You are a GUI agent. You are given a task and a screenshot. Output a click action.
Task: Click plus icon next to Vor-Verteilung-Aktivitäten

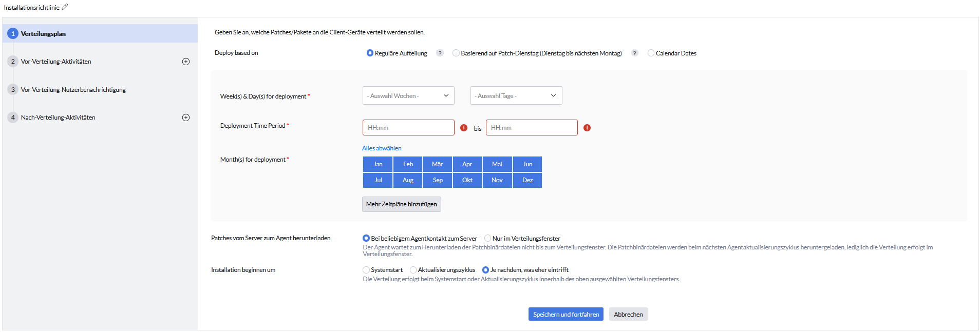[x=186, y=62]
